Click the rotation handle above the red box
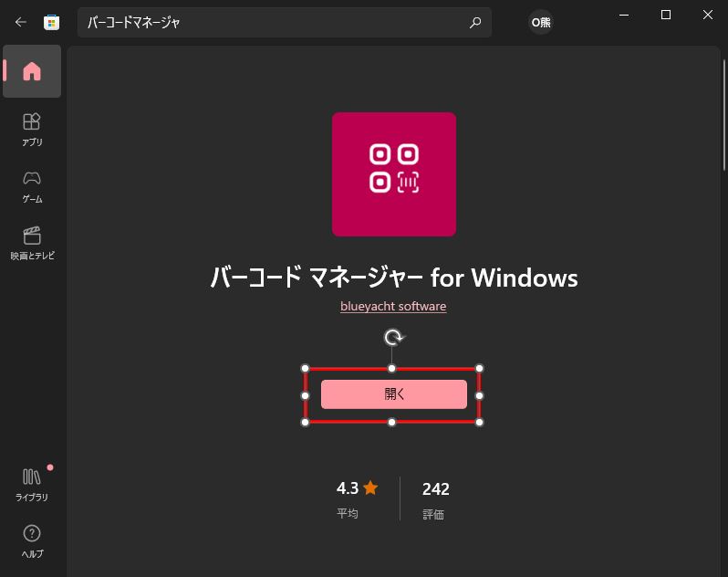The height and width of the screenshot is (577, 728). click(394, 337)
